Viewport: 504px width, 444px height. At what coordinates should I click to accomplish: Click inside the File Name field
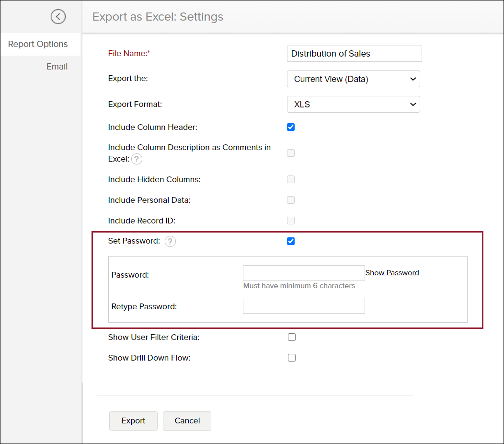[x=354, y=53]
